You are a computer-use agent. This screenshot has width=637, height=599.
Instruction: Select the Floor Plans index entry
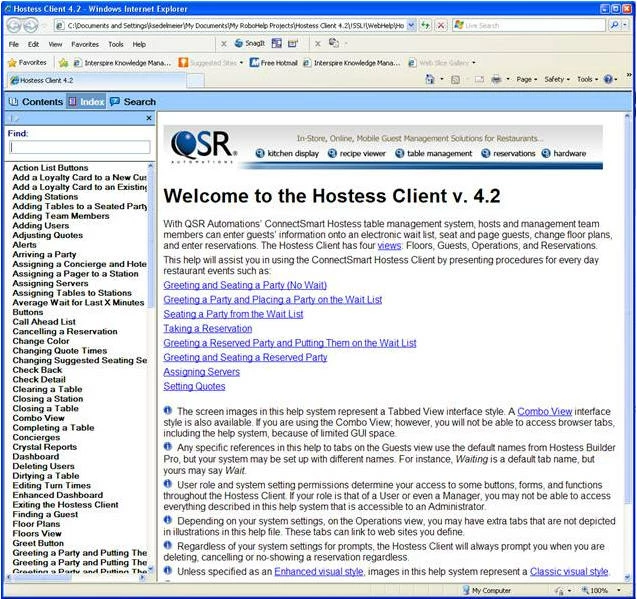coord(36,524)
